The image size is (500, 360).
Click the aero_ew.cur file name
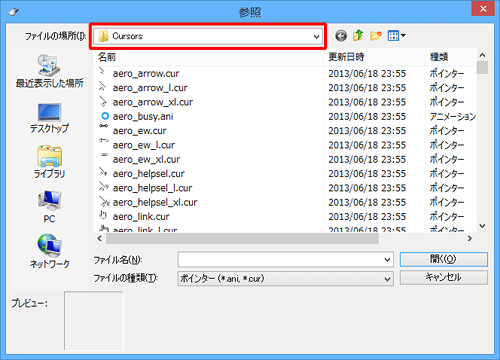(139, 131)
